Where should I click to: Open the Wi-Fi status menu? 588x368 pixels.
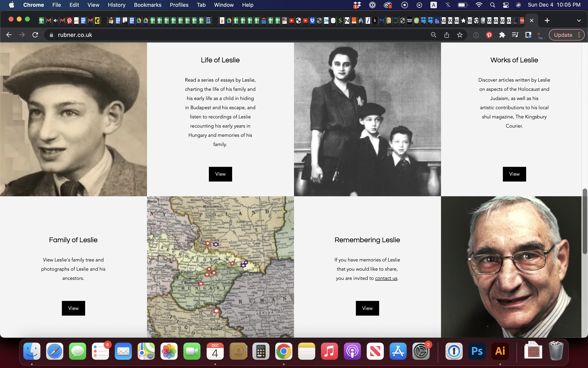[479, 5]
